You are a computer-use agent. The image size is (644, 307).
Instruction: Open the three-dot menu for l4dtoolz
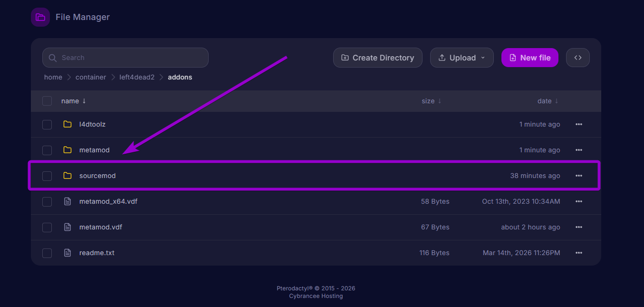pos(578,124)
